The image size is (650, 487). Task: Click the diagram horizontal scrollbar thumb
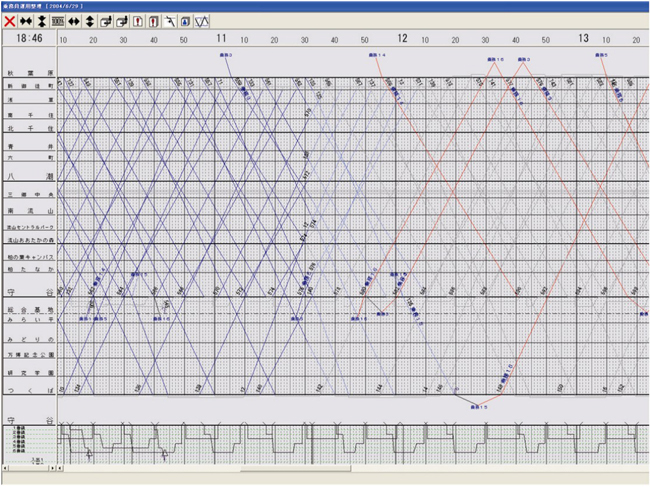coord(296,468)
